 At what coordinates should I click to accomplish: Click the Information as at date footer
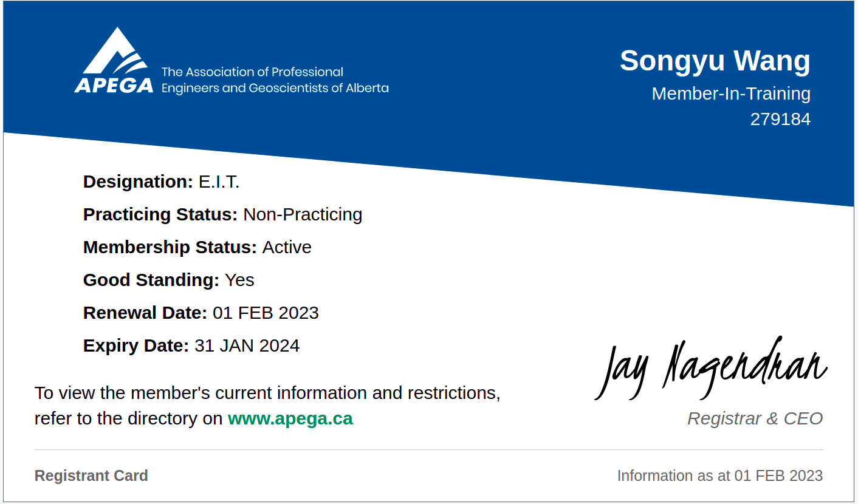click(x=719, y=475)
